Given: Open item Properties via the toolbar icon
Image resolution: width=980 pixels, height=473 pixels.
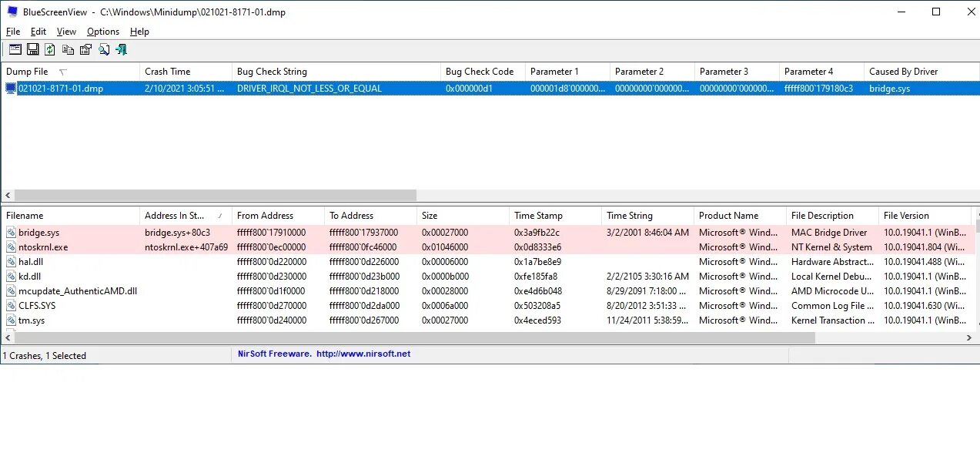Looking at the screenshot, I should (x=85, y=49).
